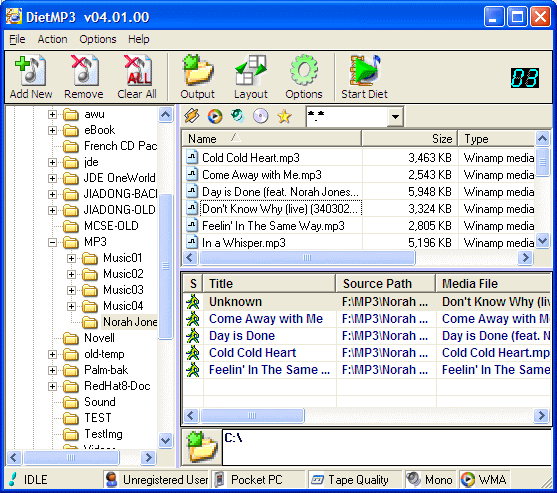Image resolution: width=557 pixels, height=493 pixels.
Task: Click the file icon of Cold Cold Heart.mp3
Action: pos(192,157)
